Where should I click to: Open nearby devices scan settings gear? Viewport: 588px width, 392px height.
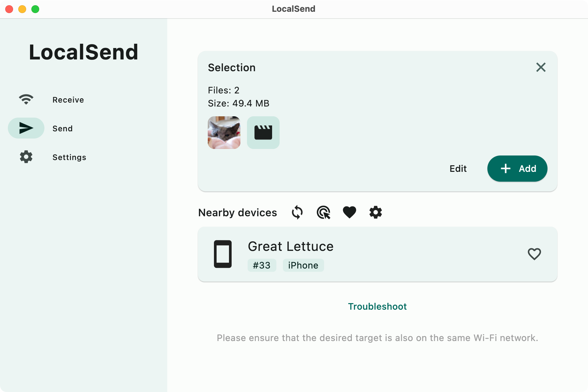coord(376,212)
